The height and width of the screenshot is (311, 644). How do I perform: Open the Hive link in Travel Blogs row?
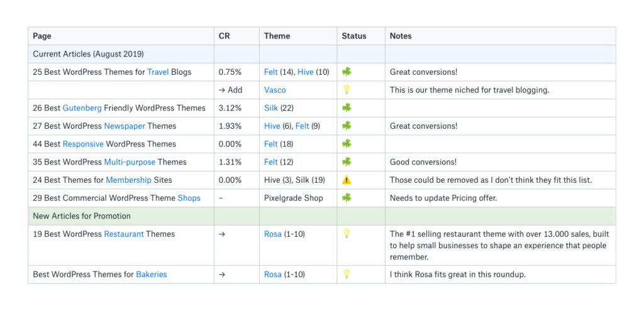pyautogui.click(x=306, y=72)
